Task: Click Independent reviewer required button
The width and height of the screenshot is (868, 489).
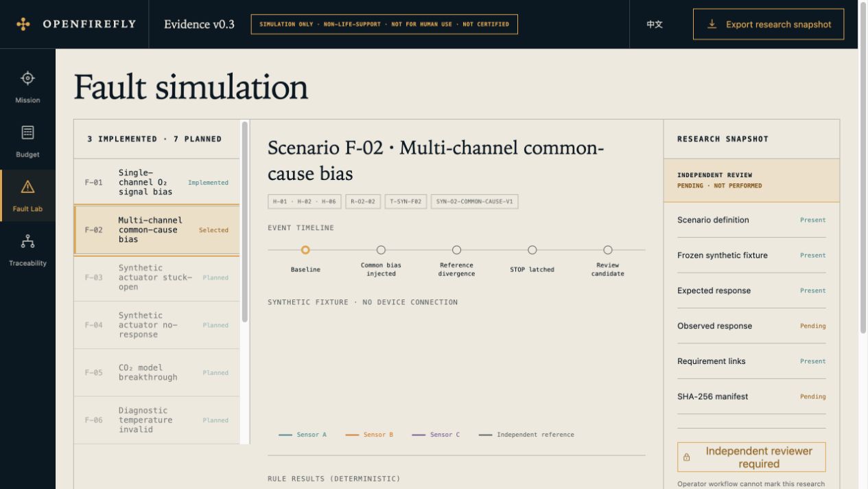Action: pos(751,457)
